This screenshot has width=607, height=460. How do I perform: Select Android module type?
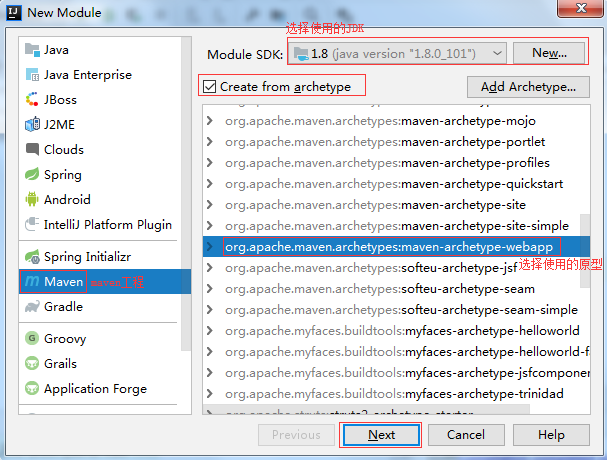(x=100, y=199)
